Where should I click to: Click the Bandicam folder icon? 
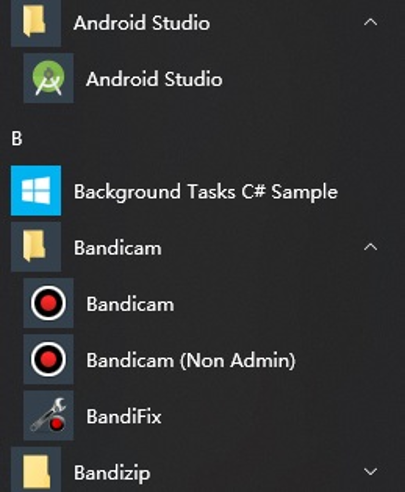point(36,247)
